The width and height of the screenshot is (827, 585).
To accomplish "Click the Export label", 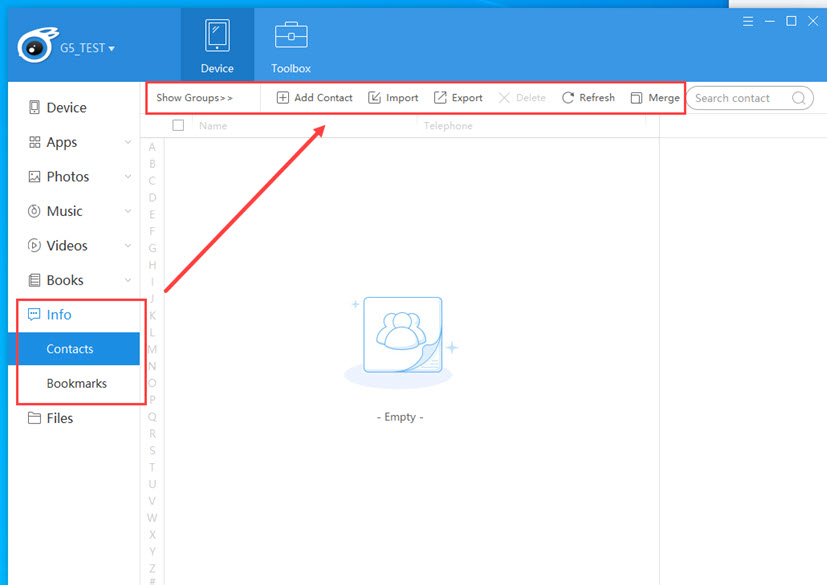I will tap(467, 98).
